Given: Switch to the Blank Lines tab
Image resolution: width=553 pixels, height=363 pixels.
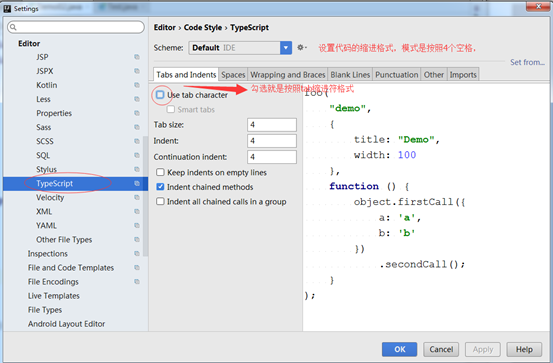Looking at the screenshot, I should 350,74.
